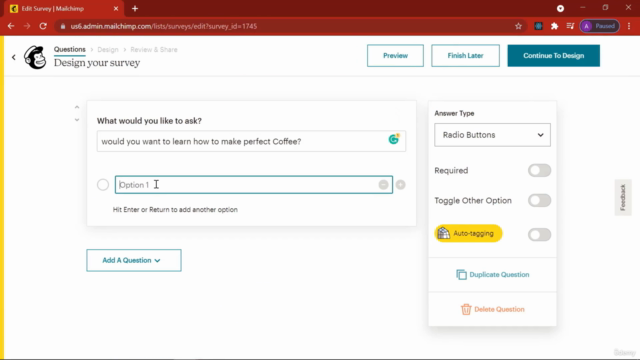Go to the Design step
This screenshot has width=640, height=360.
tap(108, 50)
